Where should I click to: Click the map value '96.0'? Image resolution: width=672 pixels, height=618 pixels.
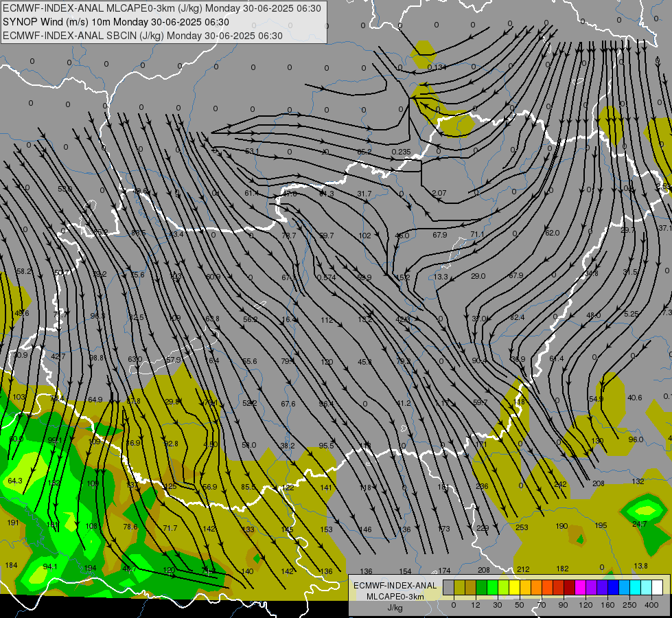(x=636, y=439)
